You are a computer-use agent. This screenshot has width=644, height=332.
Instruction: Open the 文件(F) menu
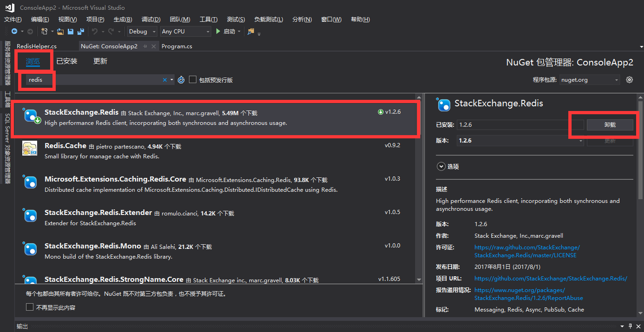(x=13, y=20)
